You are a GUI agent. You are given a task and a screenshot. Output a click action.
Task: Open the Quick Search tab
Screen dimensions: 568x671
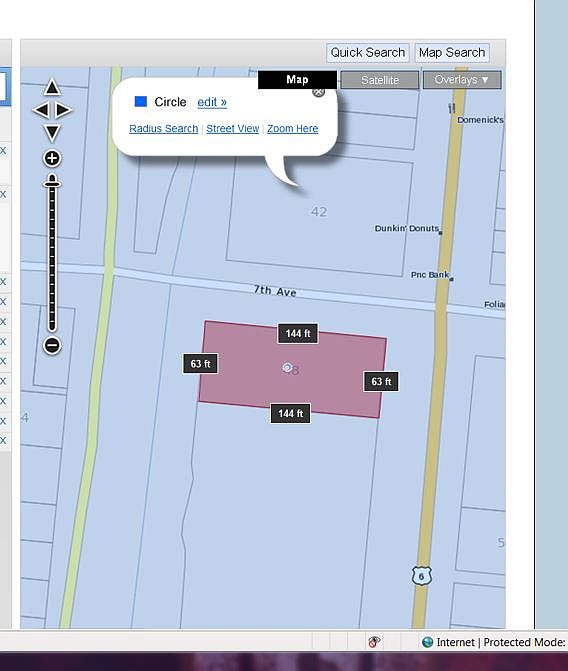coord(368,53)
